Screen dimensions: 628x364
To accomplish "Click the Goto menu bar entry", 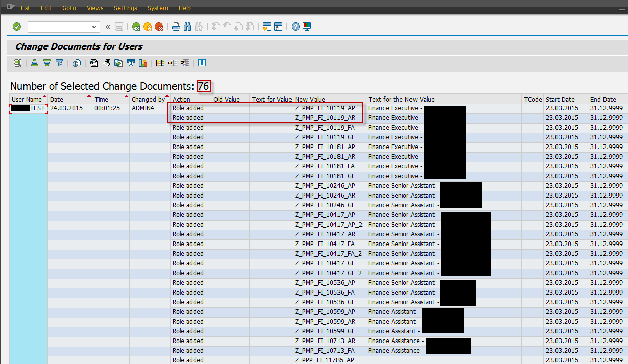I will click(69, 8).
